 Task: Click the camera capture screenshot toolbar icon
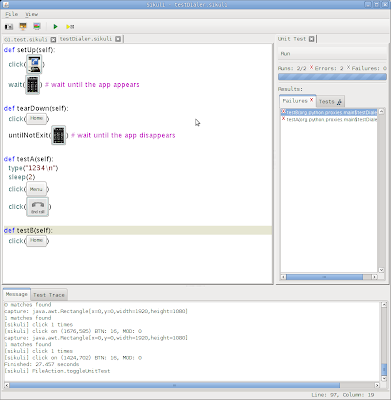click(9, 26)
